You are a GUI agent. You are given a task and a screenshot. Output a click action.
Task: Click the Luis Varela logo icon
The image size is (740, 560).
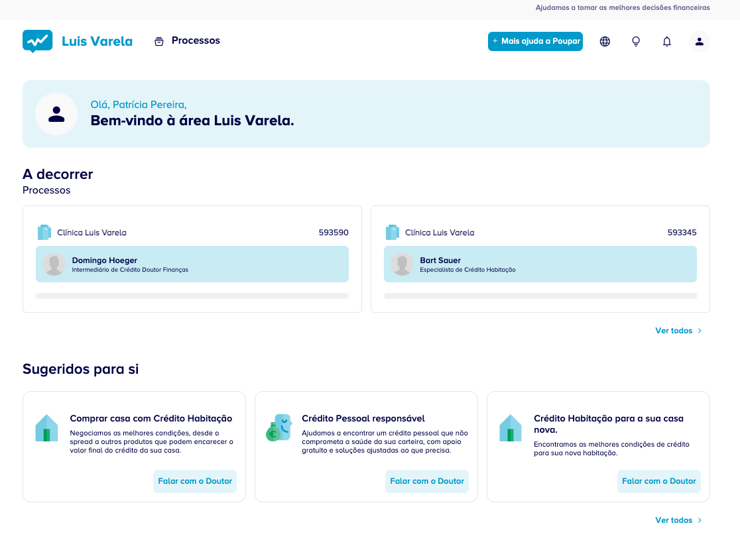click(x=37, y=41)
